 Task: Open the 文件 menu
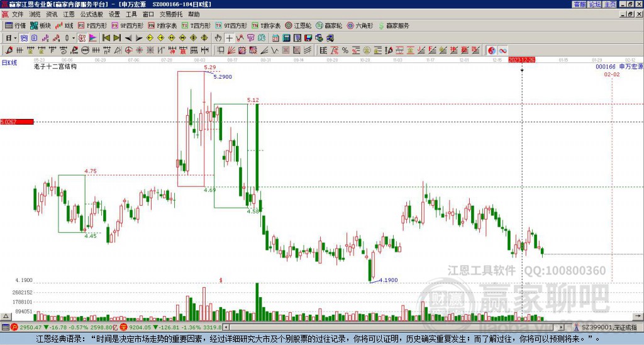[x=18, y=14]
